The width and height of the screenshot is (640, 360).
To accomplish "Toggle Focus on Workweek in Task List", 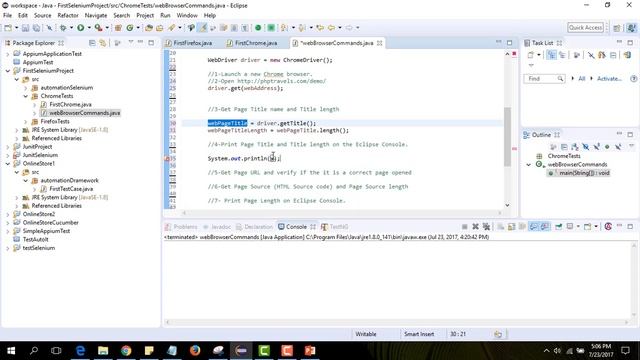I will [577, 55].
